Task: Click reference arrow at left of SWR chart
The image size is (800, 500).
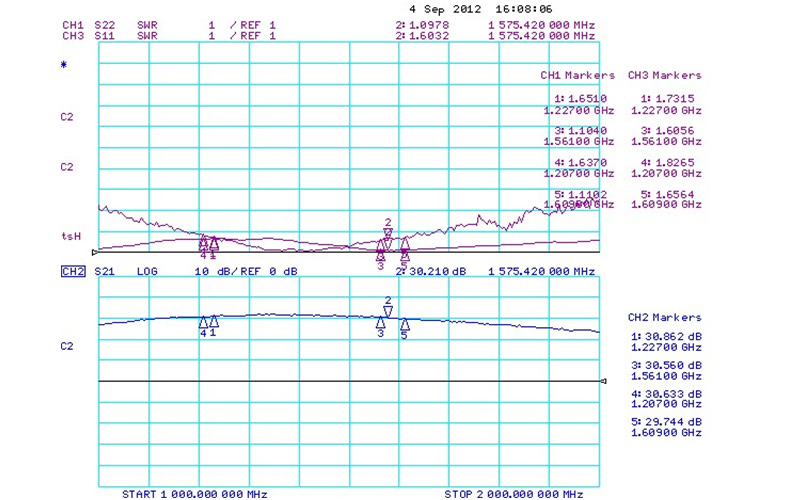Action: pos(95,251)
